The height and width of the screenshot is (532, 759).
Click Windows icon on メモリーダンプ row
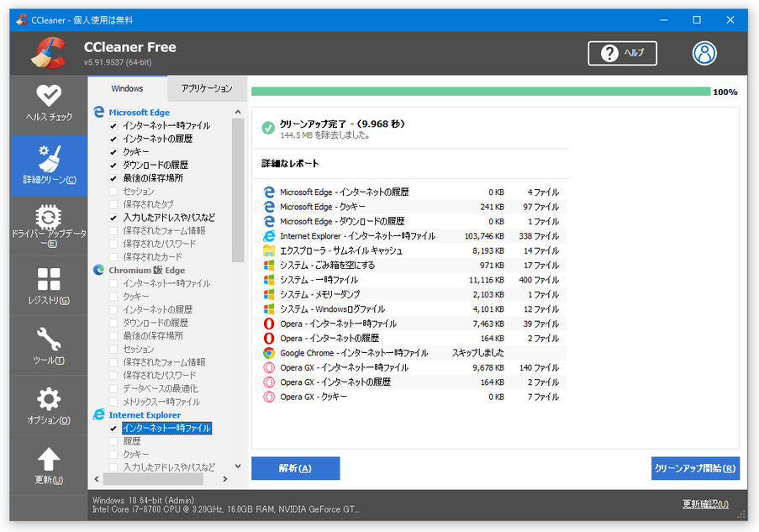click(x=269, y=294)
